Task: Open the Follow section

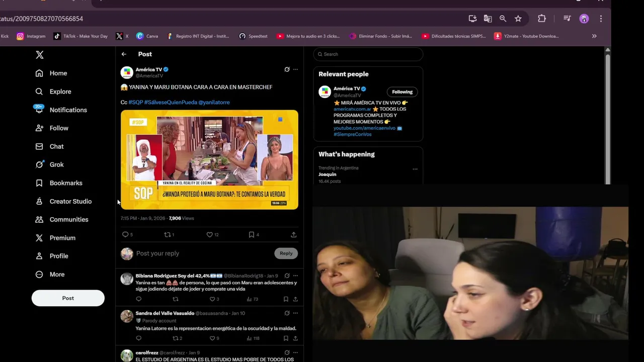Action: 52,128
